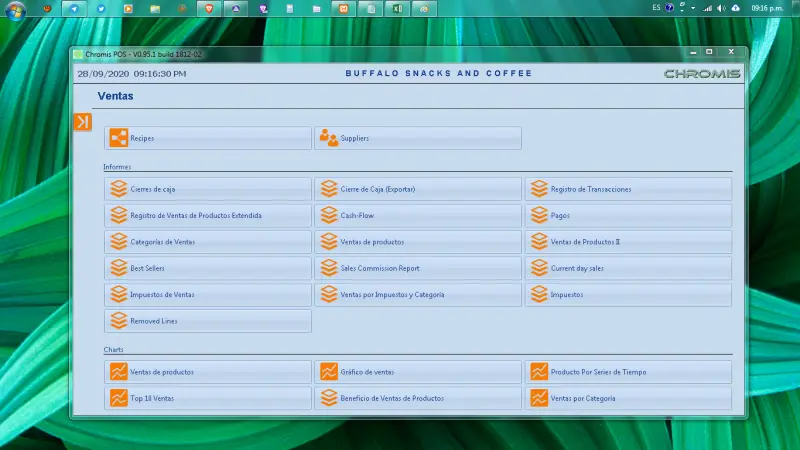Click the volume icon in system tray
Image resolution: width=800 pixels, height=450 pixels.
[x=721, y=8]
